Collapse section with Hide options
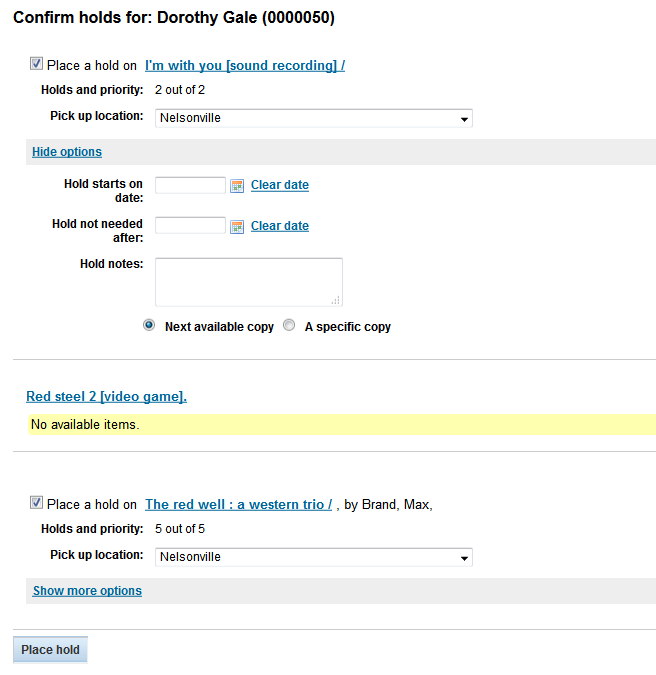This screenshot has height=675, width=656. click(x=67, y=152)
